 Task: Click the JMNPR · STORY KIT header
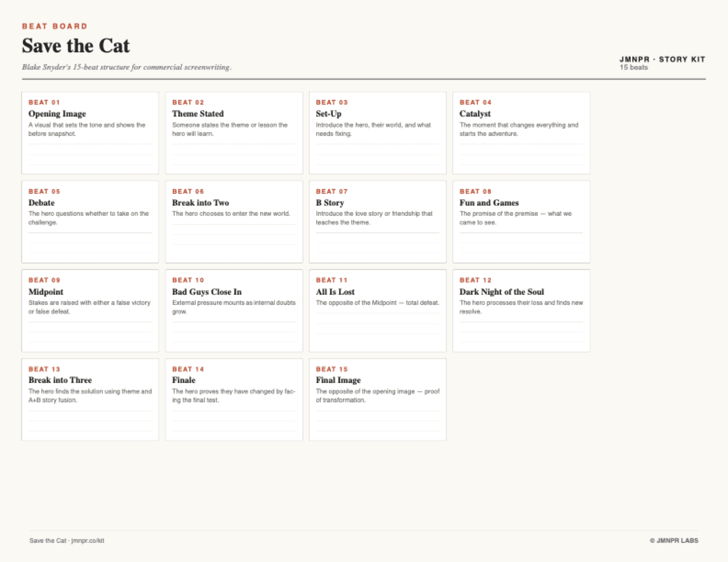(x=662, y=59)
